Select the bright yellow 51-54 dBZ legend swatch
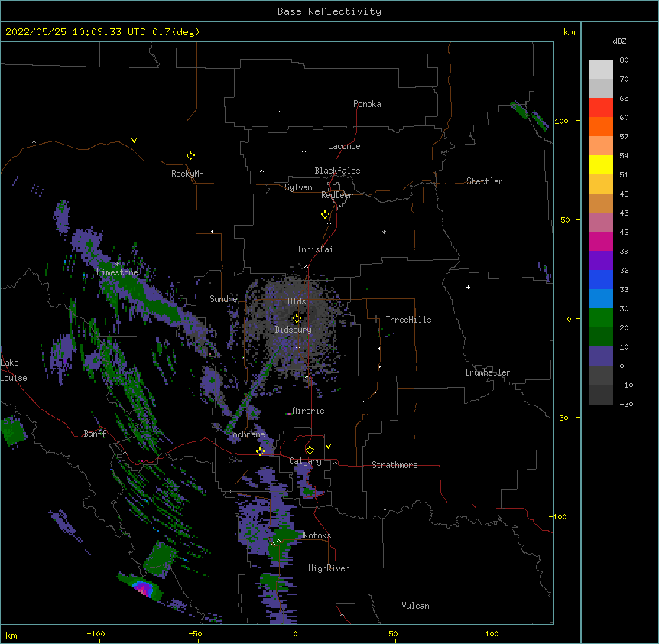The width and height of the screenshot is (659, 644). pos(601,164)
